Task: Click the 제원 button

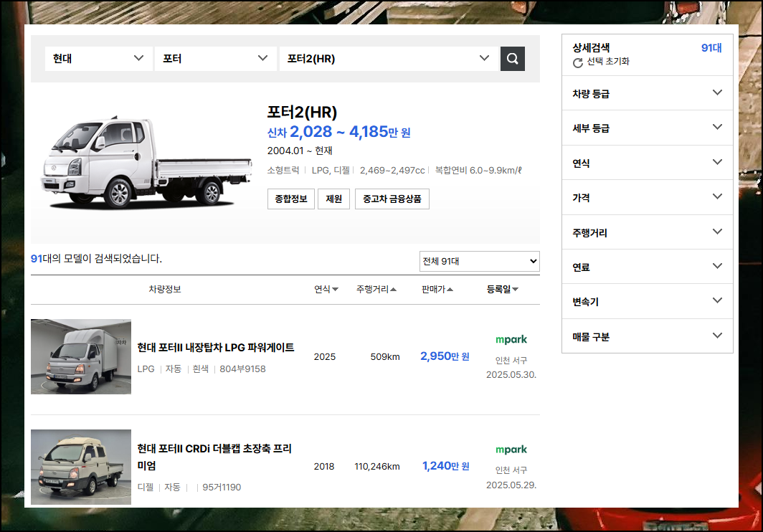Action: point(334,199)
